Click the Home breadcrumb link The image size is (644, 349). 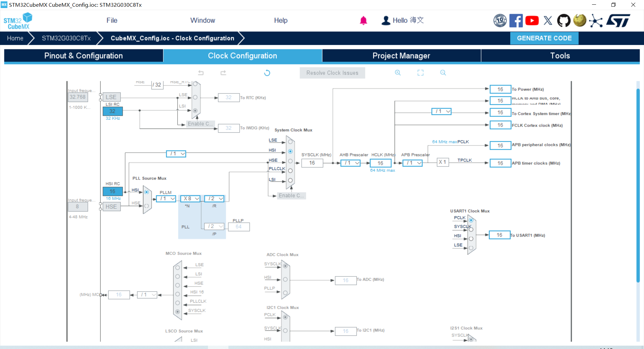pyautogui.click(x=15, y=38)
